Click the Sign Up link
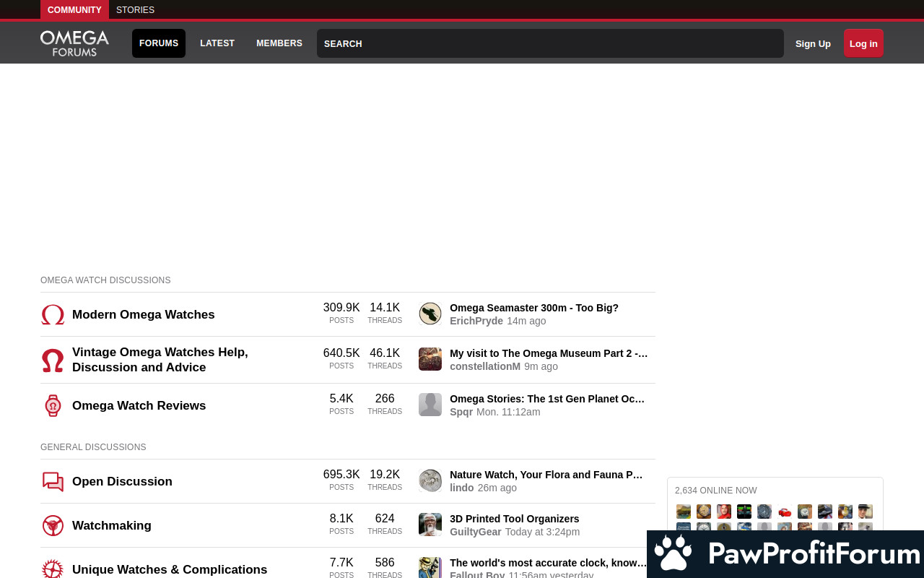 click(813, 43)
